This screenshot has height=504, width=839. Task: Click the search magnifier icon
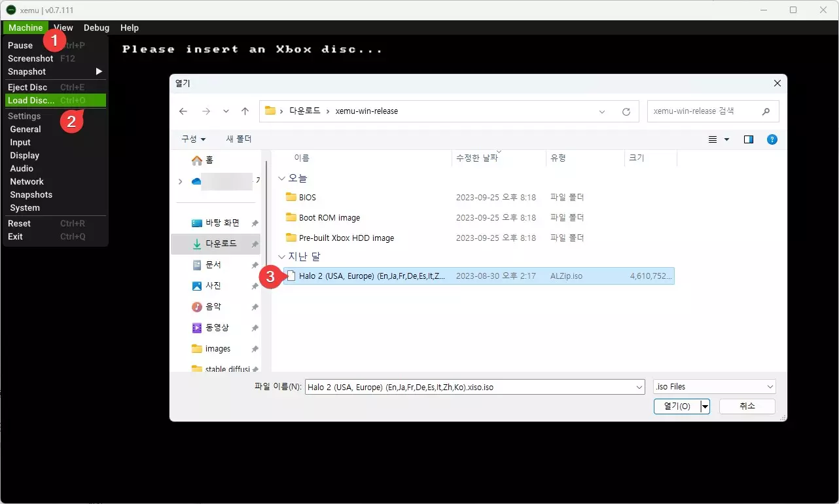[766, 111]
